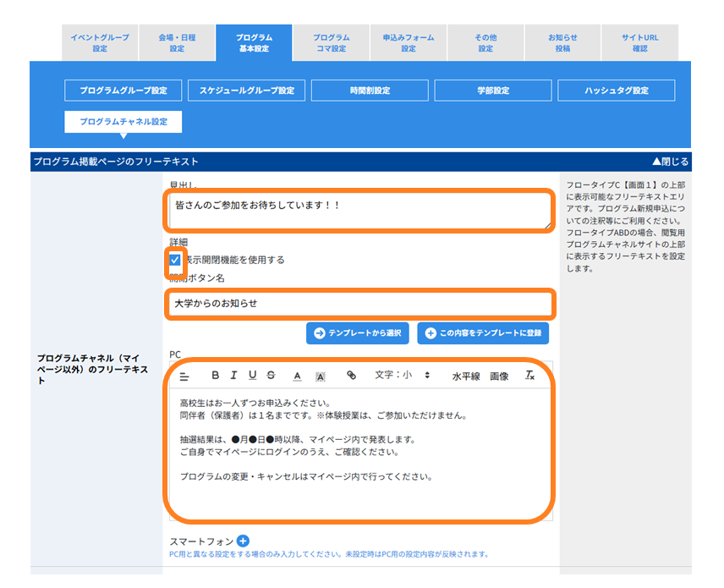
Task: Apply italic formatting in the editor
Action: pos(233,375)
